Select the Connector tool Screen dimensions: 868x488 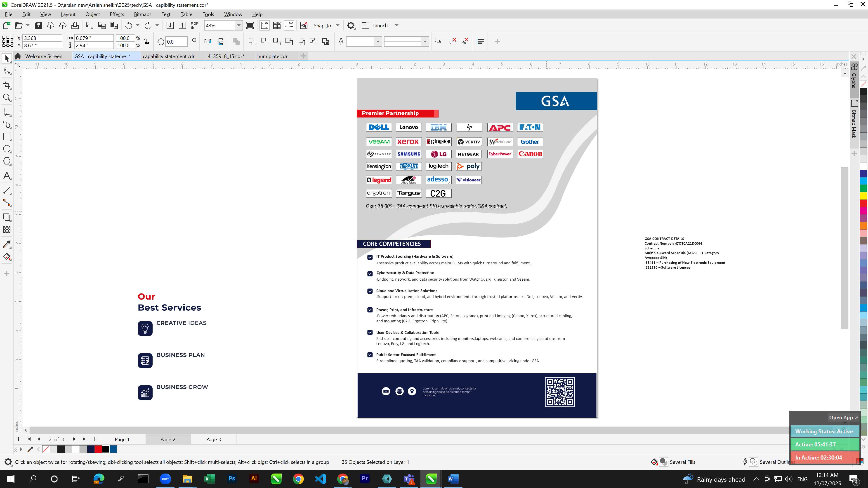coord(7,203)
